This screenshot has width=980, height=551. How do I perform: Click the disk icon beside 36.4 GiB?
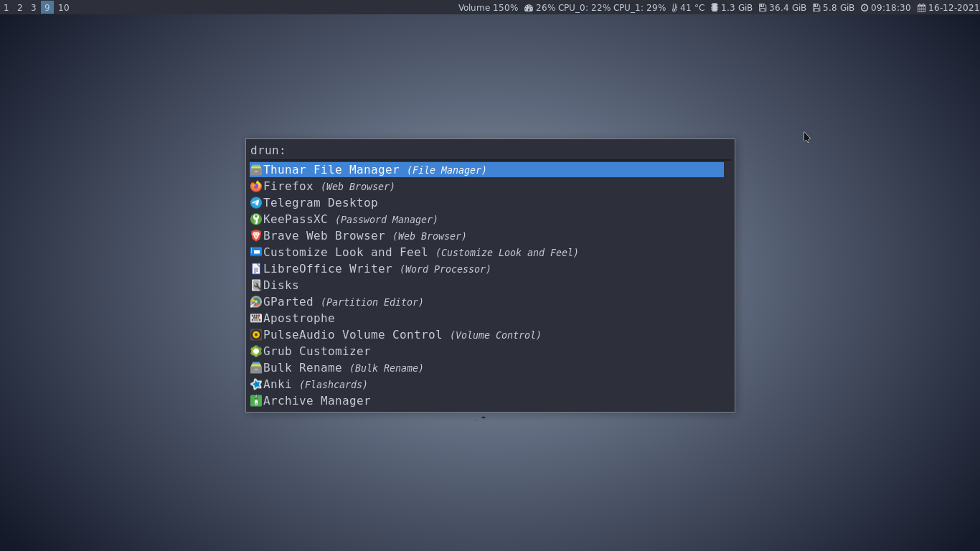pos(763,8)
